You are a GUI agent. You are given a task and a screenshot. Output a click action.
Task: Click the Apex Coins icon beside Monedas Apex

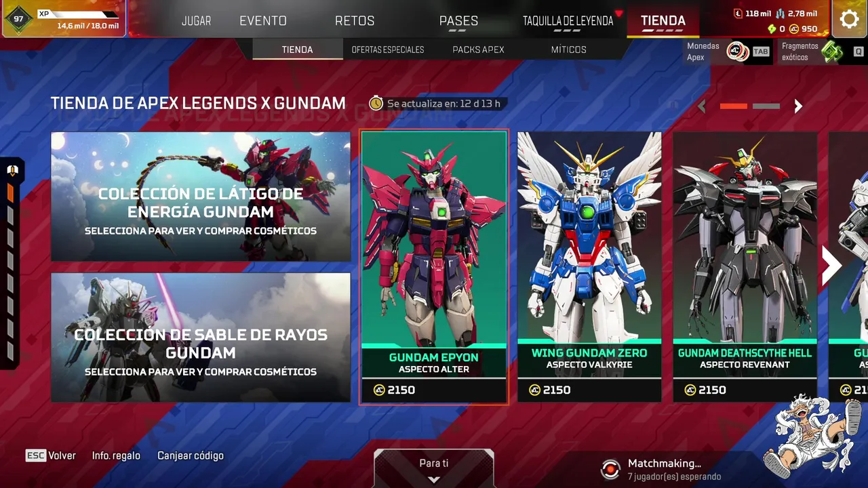click(x=737, y=52)
